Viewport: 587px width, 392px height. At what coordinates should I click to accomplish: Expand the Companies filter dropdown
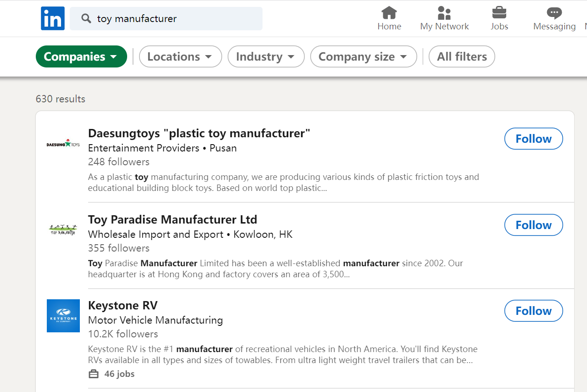click(x=81, y=56)
